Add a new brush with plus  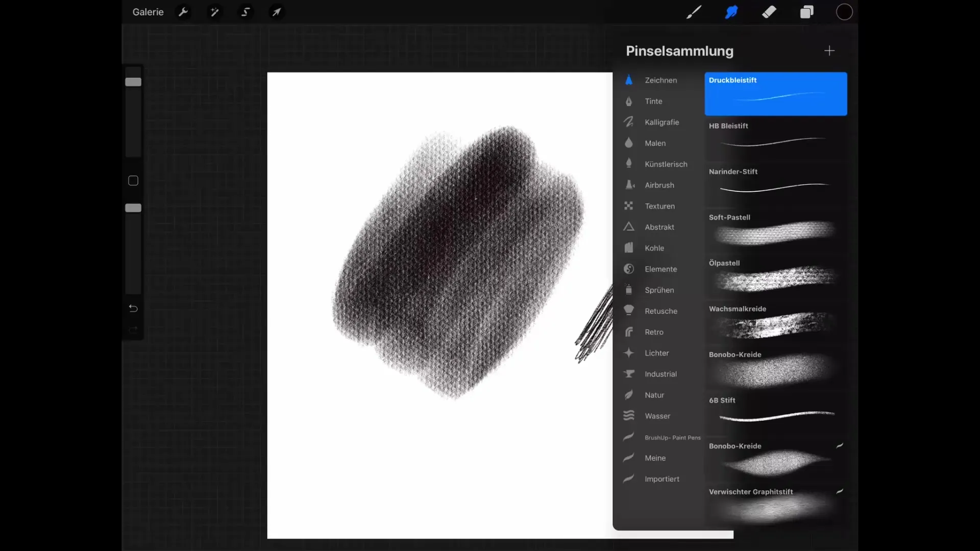click(x=829, y=51)
